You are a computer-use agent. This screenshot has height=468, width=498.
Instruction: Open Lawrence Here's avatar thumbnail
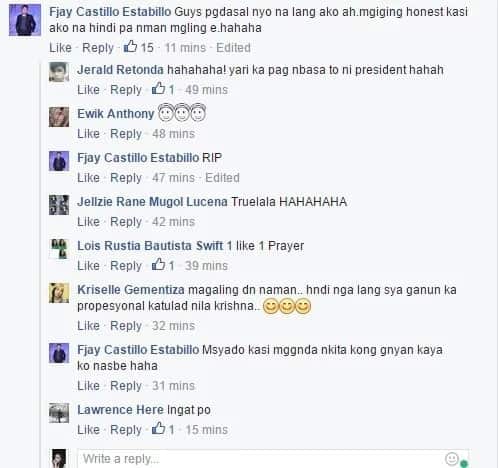tap(59, 413)
